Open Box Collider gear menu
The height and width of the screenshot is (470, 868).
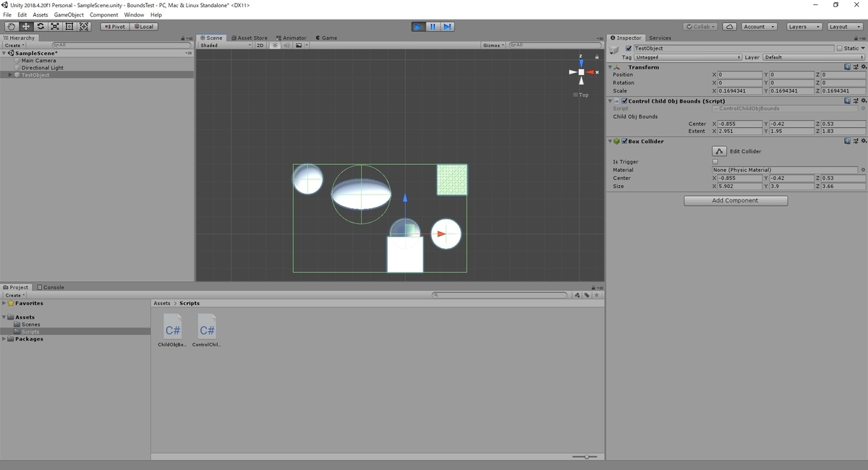863,142
